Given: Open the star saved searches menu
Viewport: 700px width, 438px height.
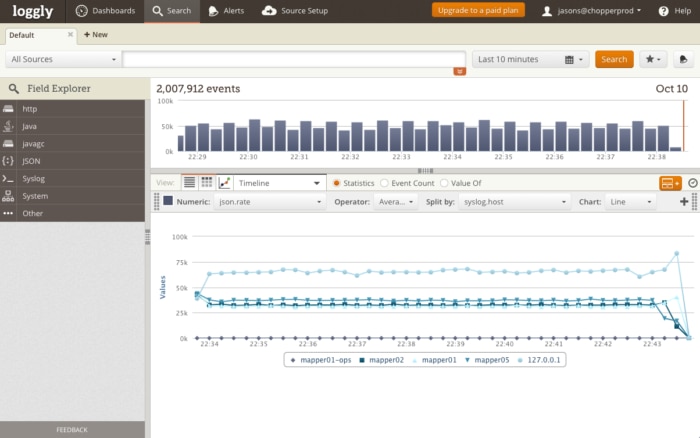Looking at the screenshot, I should click(653, 59).
